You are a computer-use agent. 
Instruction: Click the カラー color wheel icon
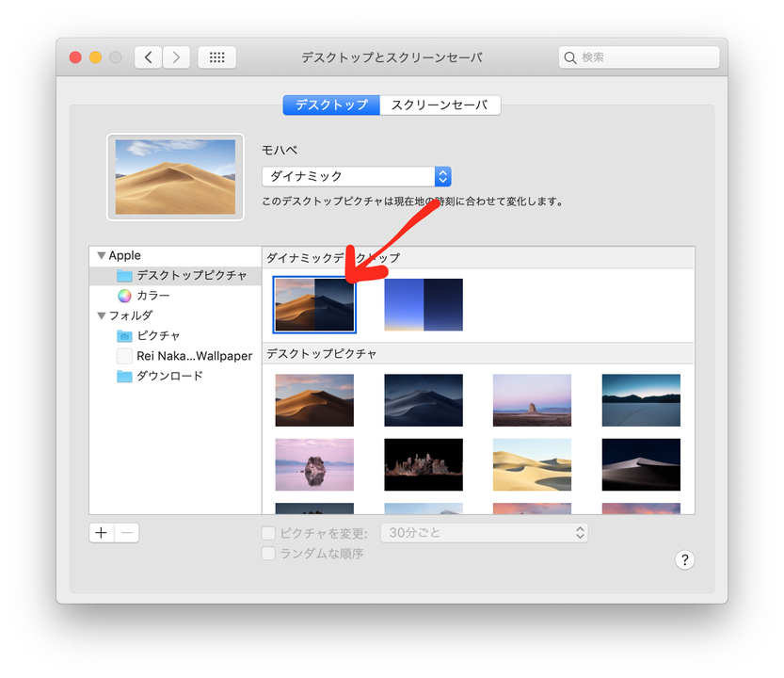[x=124, y=296]
